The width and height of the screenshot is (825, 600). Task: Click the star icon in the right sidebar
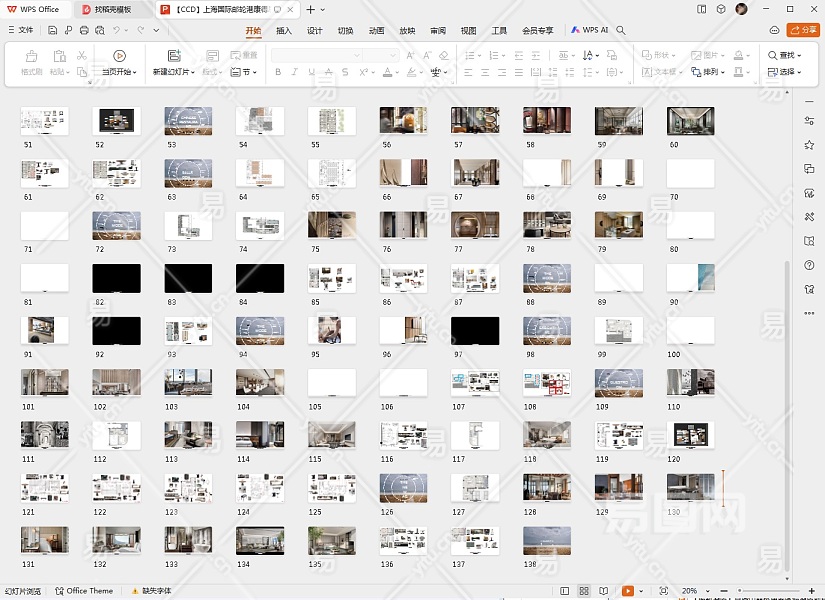pos(809,145)
